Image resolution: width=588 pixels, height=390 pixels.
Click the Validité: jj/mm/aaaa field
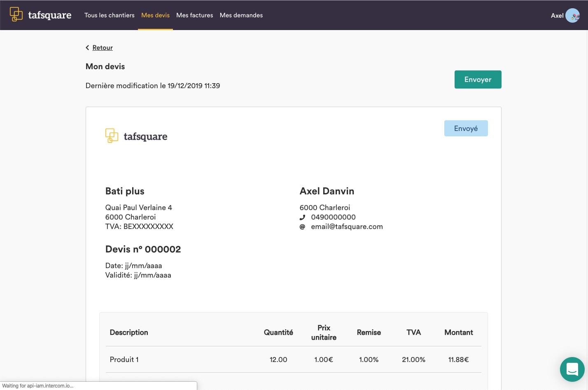tap(138, 275)
